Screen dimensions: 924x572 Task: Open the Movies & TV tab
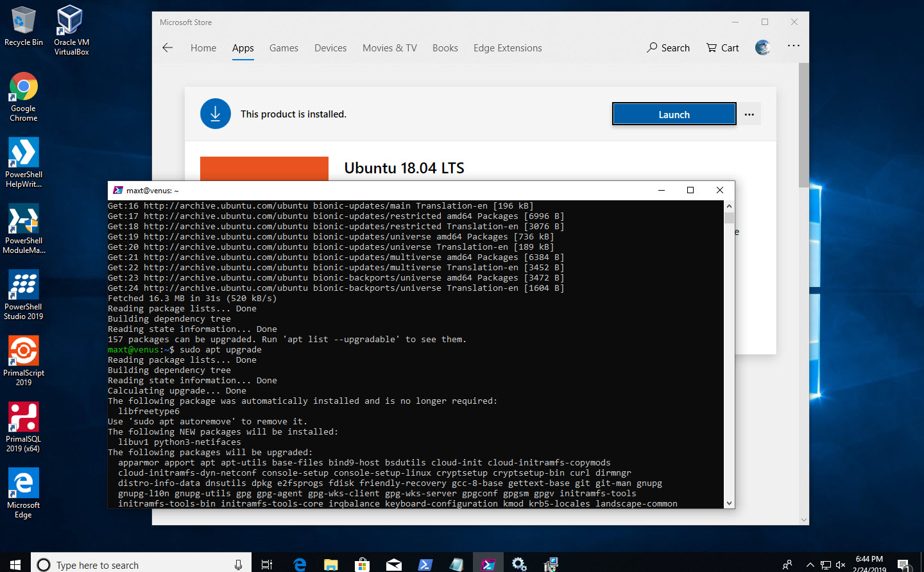tap(389, 48)
